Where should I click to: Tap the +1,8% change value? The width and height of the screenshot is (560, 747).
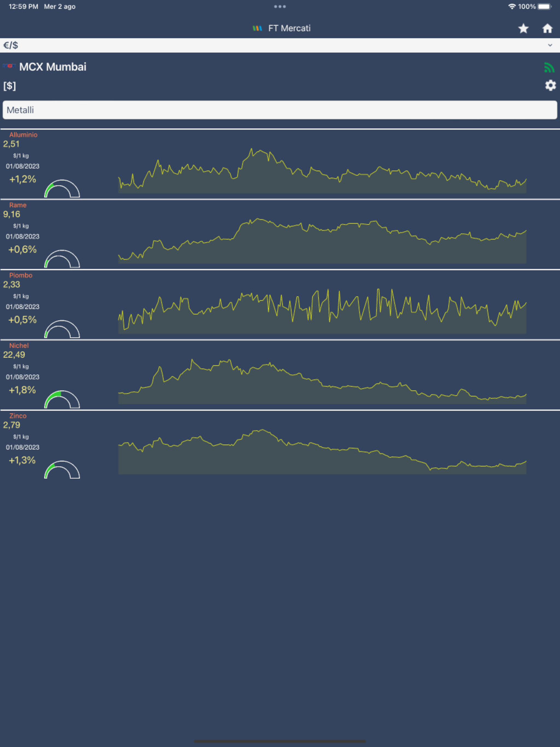coord(22,390)
